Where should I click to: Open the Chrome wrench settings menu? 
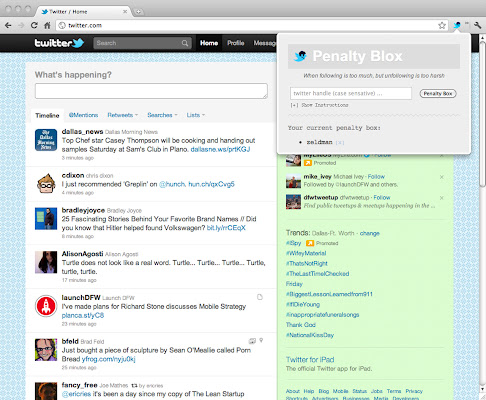pos(477,25)
